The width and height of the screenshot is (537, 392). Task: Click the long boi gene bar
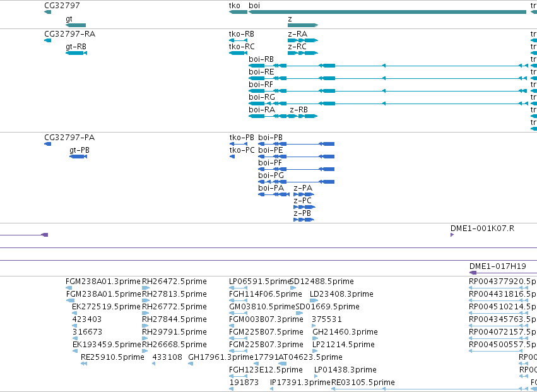[387, 13]
